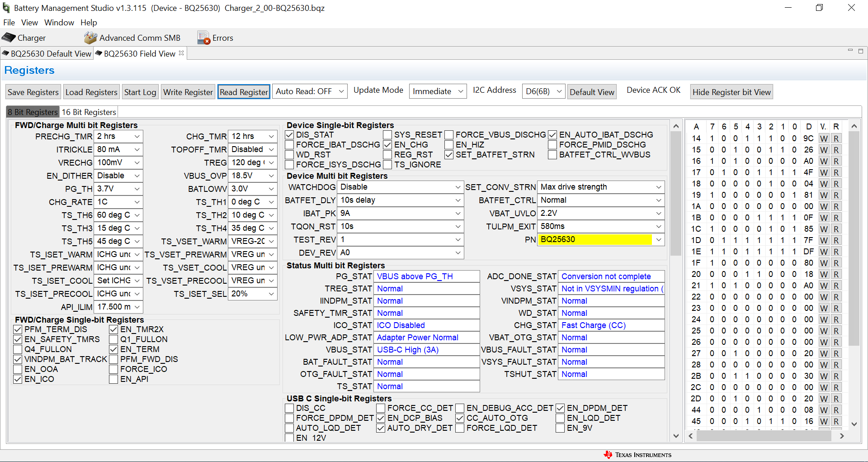Click R button for register 1D
The image size is (868, 462).
tap(836, 240)
